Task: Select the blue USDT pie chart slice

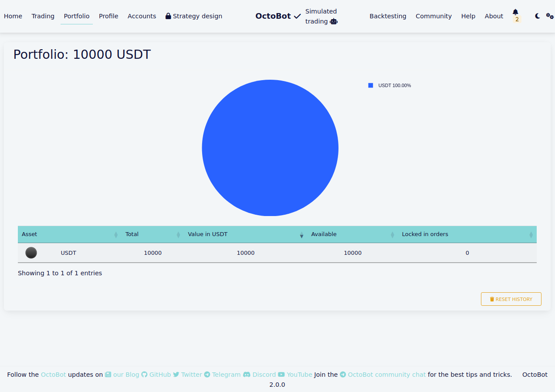Action: point(270,148)
